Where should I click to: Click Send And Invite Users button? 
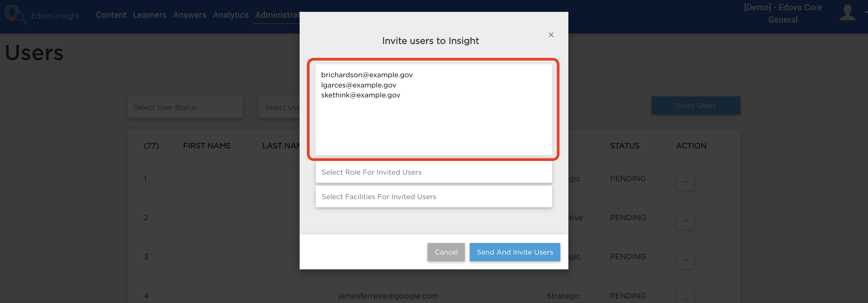coord(515,252)
